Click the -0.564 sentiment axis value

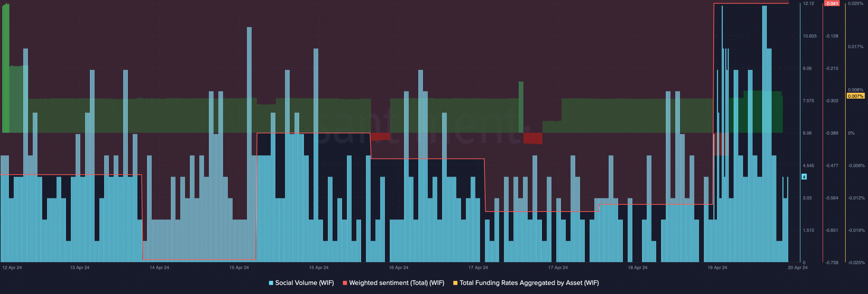[x=832, y=198]
